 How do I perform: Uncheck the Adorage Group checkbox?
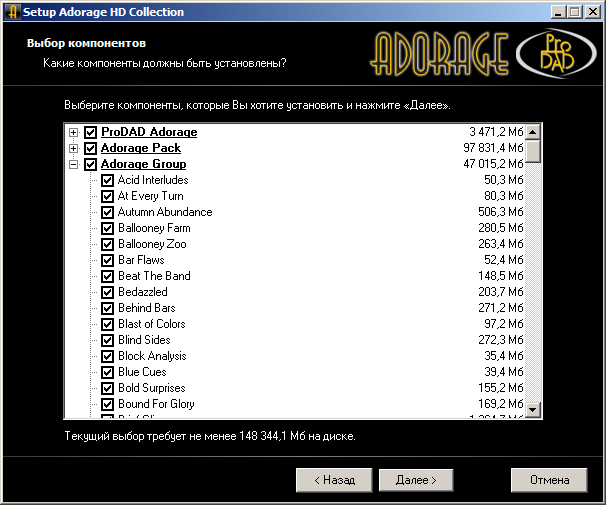(x=90, y=164)
